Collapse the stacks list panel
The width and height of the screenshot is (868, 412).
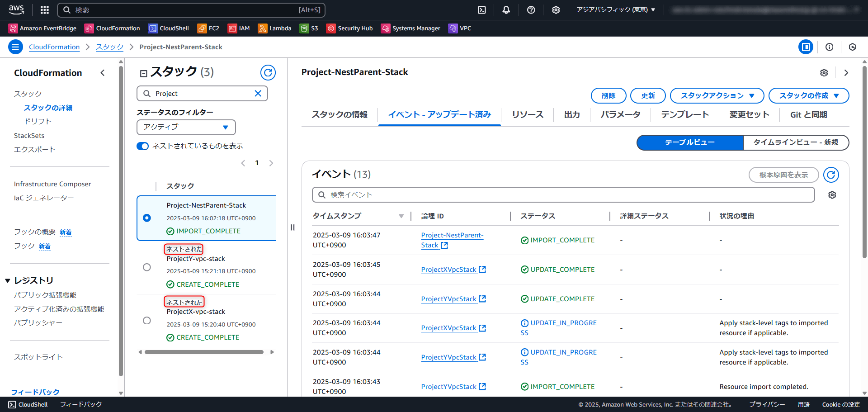point(144,73)
